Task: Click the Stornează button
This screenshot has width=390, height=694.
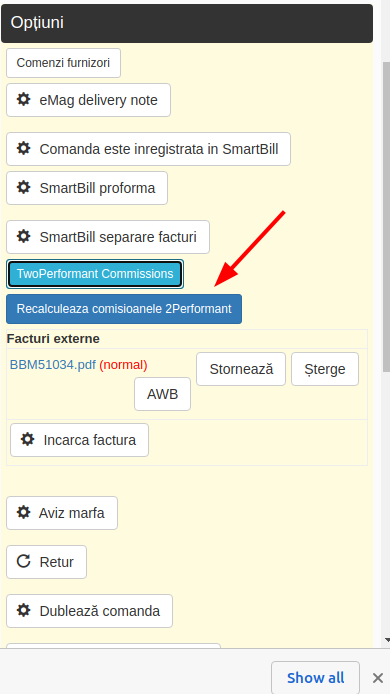Action: pos(241,369)
